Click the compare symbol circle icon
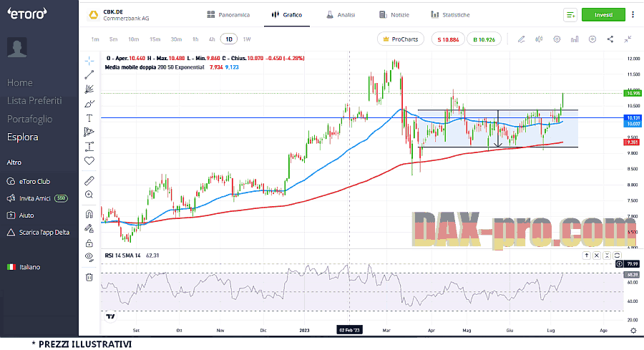This screenshot has height=350, width=644. coord(592,39)
